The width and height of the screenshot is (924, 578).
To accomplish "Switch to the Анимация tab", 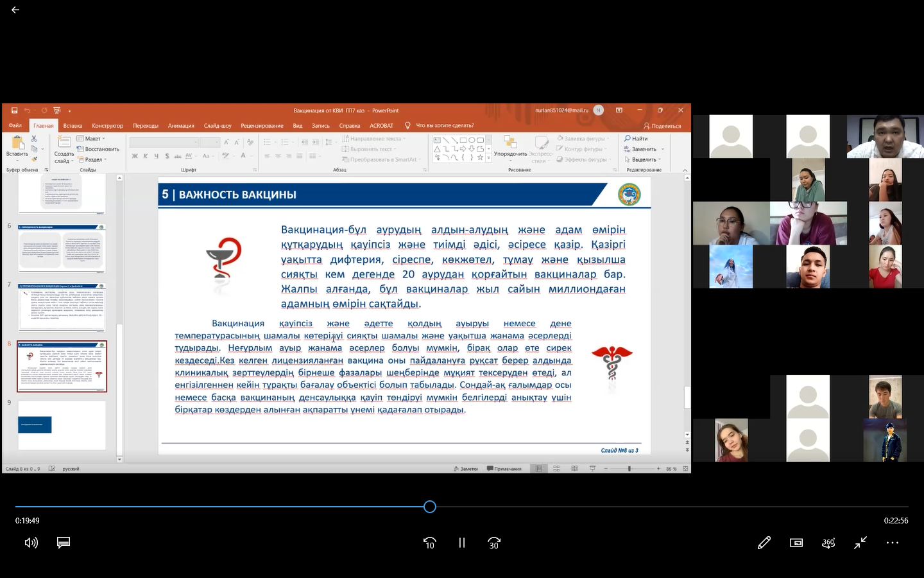I will coord(181,126).
